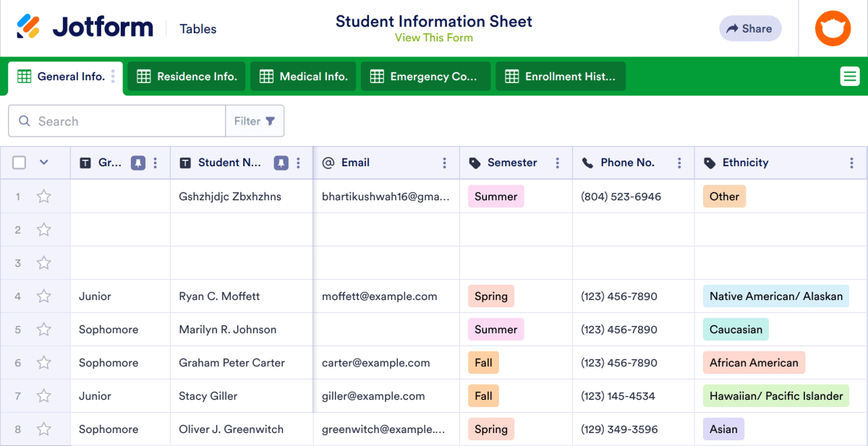Open the orange hamburger menu on the right
Viewport: 868px width, 446px height.
[x=849, y=75]
